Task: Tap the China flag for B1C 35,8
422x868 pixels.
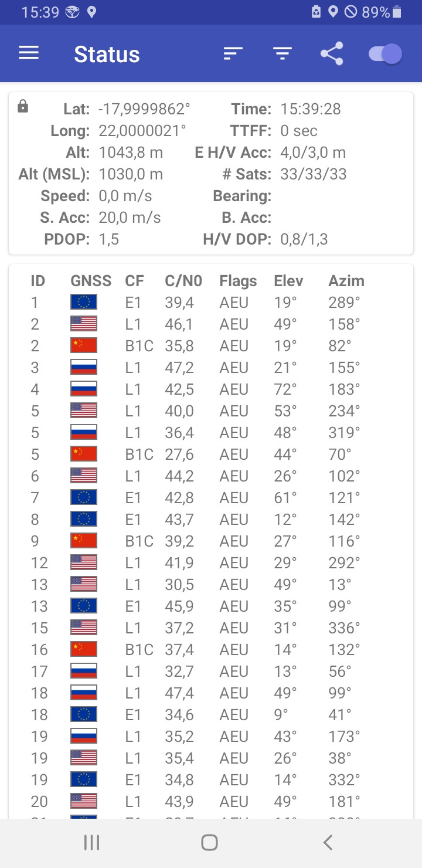Action: 84,345
